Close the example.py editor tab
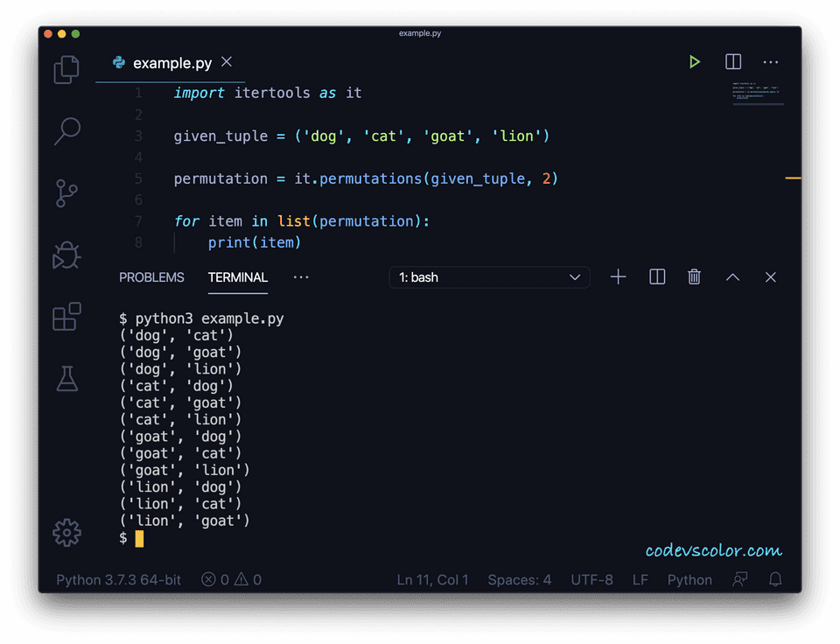This screenshot has width=840, height=644. (227, 62)
